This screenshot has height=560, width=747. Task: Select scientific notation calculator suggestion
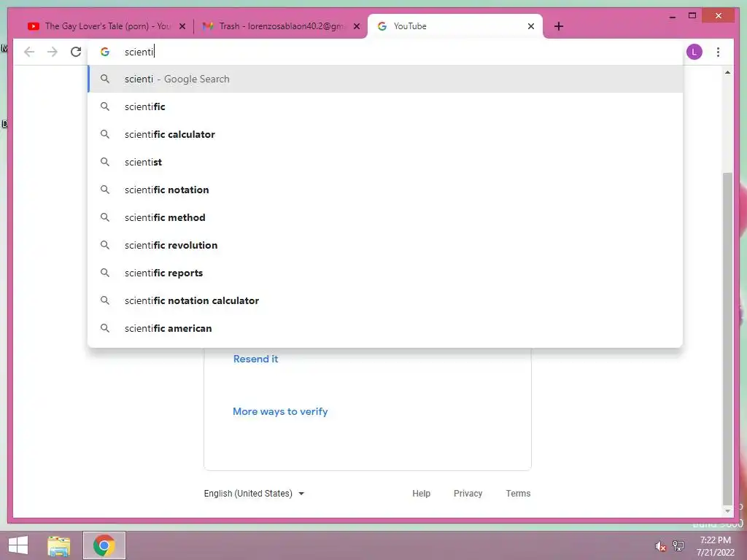(x=385, y=300)
